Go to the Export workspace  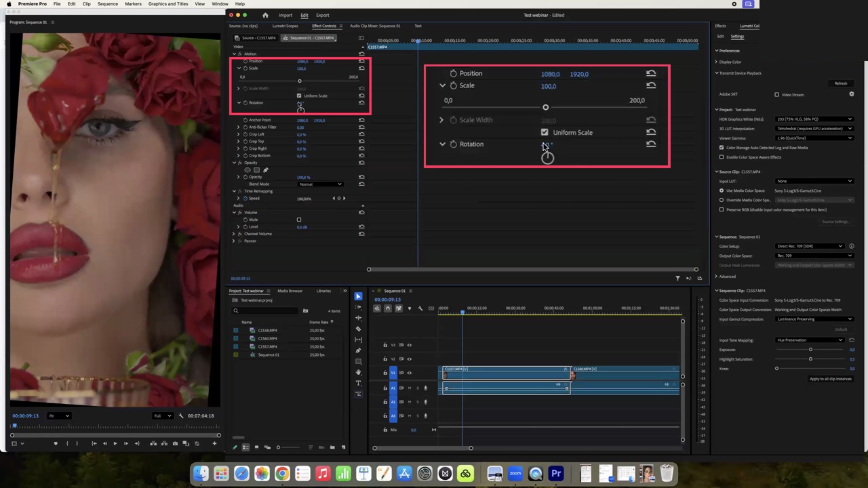coord(323,15)
